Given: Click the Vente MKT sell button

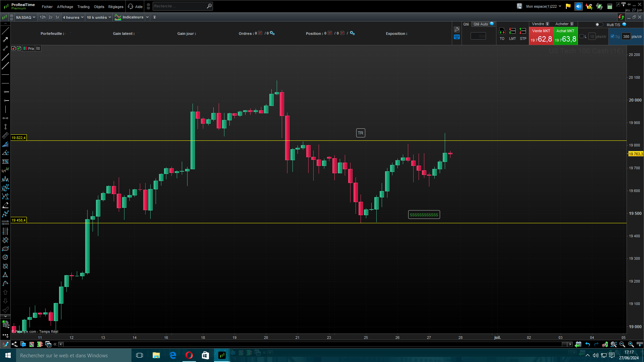Looking at the screenshot, I should coord(541,36).
